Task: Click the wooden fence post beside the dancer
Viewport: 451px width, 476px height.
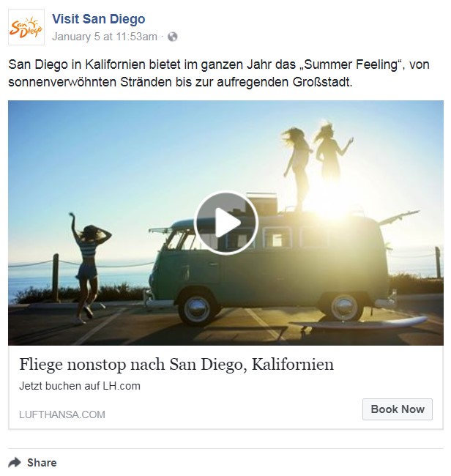Action: click(x=56, y=278)
